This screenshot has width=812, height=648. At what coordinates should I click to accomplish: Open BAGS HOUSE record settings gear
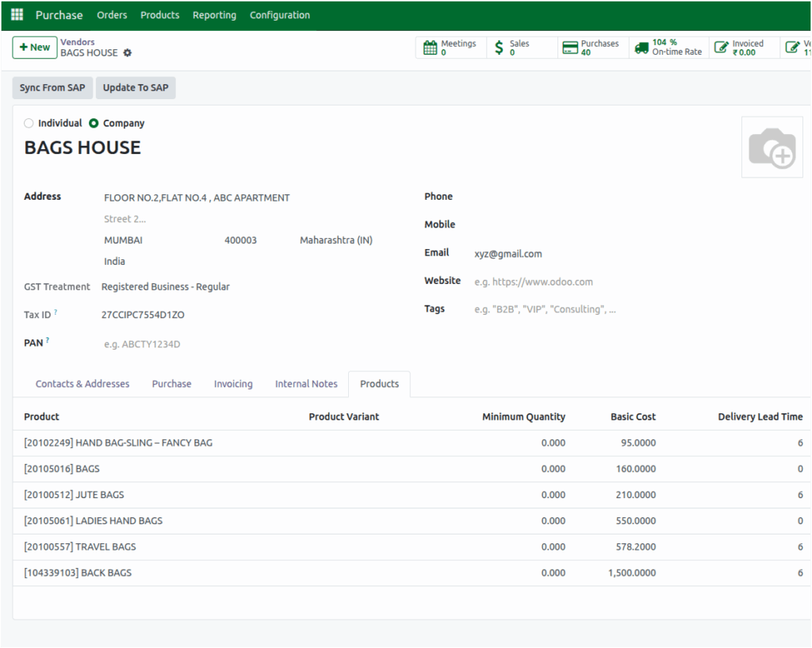[x=126, y=53]
